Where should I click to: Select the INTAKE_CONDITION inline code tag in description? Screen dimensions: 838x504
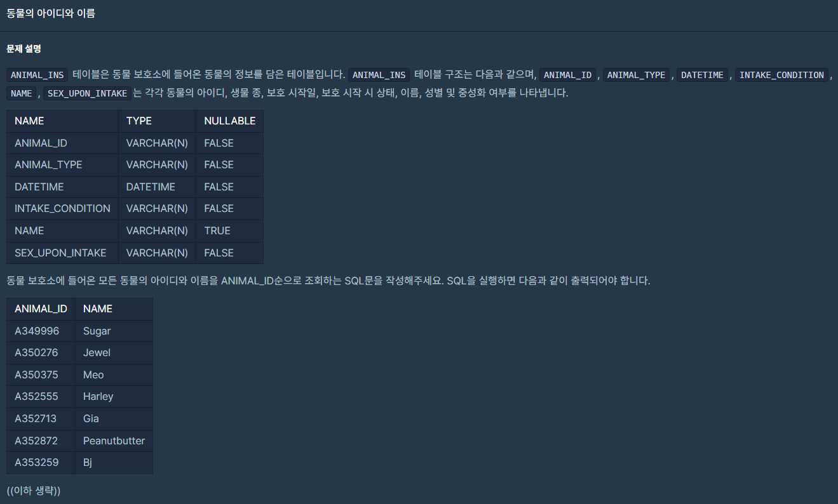(x=781, y=75)
